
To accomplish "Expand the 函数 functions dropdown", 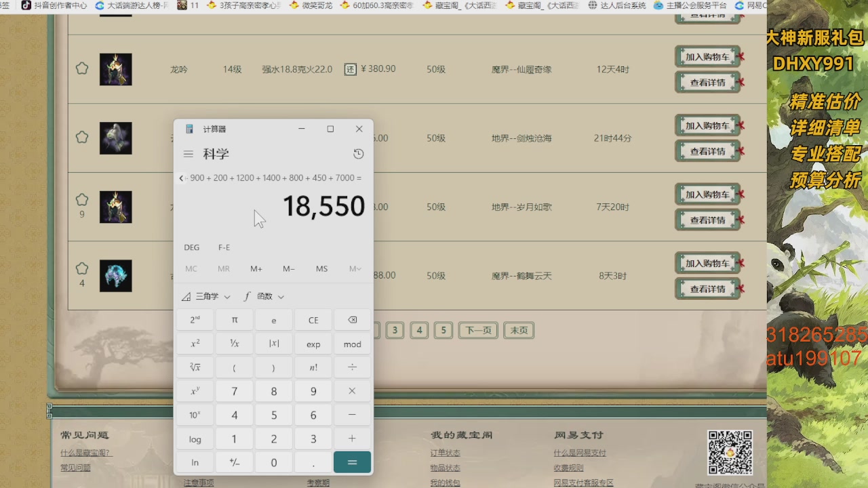I will (264, 296).
